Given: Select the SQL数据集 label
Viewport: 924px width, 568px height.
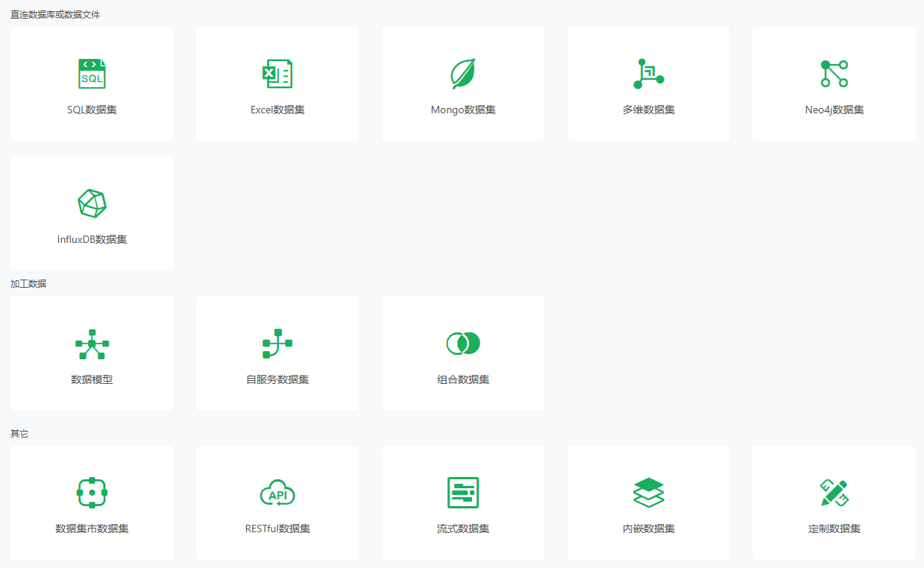Looking at the screenshot, I should point(92,110).
